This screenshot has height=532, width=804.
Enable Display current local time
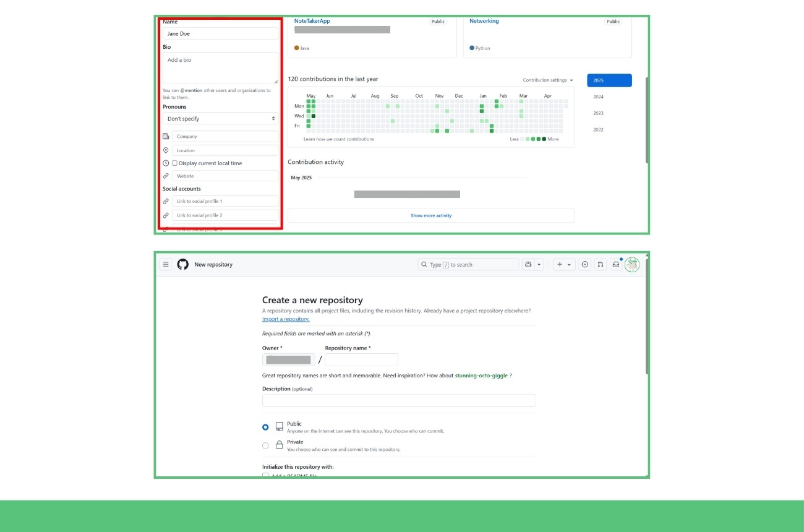tap(174, 163)
